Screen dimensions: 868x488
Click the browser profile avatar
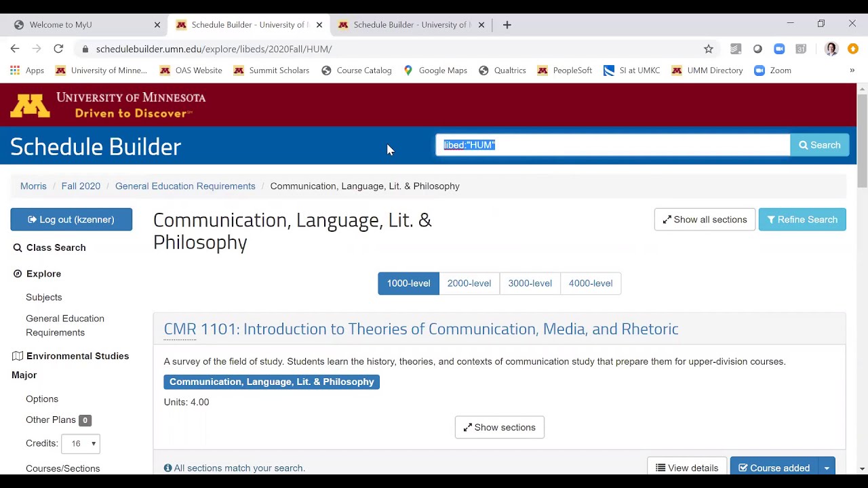831,49
